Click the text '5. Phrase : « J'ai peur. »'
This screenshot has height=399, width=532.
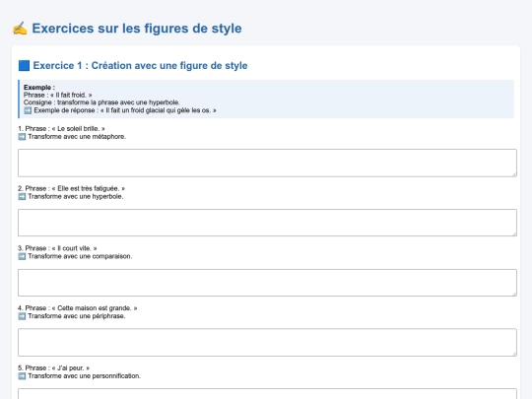[53, 368]
